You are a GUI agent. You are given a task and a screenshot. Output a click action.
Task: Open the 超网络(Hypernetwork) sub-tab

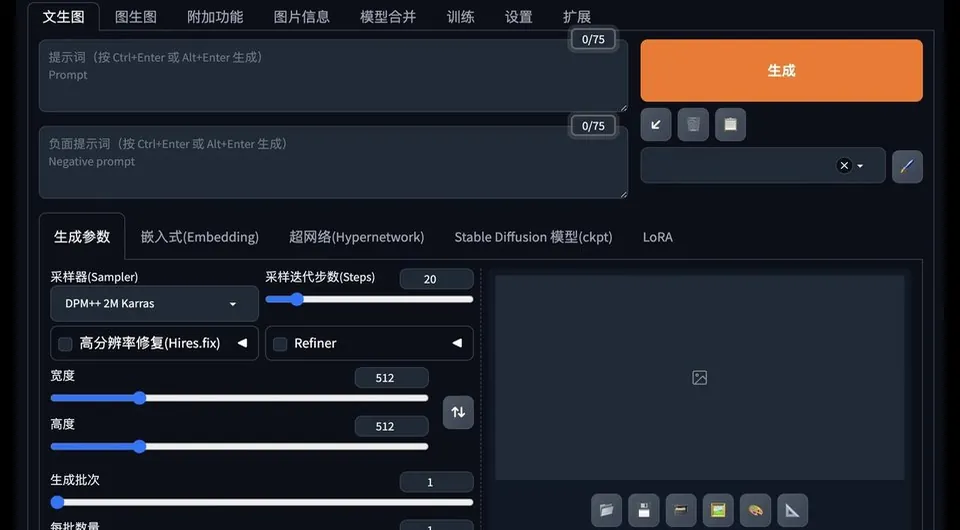click(x=356, y=237)
